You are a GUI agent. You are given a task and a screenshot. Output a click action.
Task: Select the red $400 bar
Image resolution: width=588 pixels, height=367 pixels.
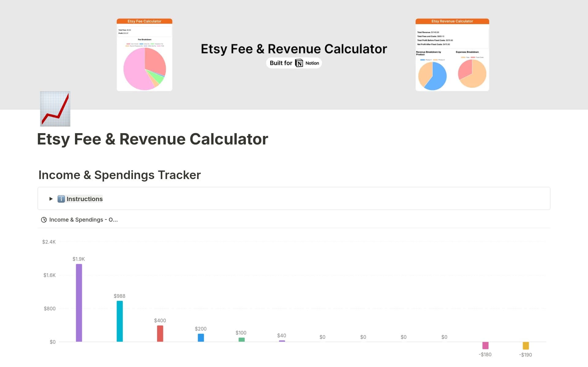click(160, 333)
